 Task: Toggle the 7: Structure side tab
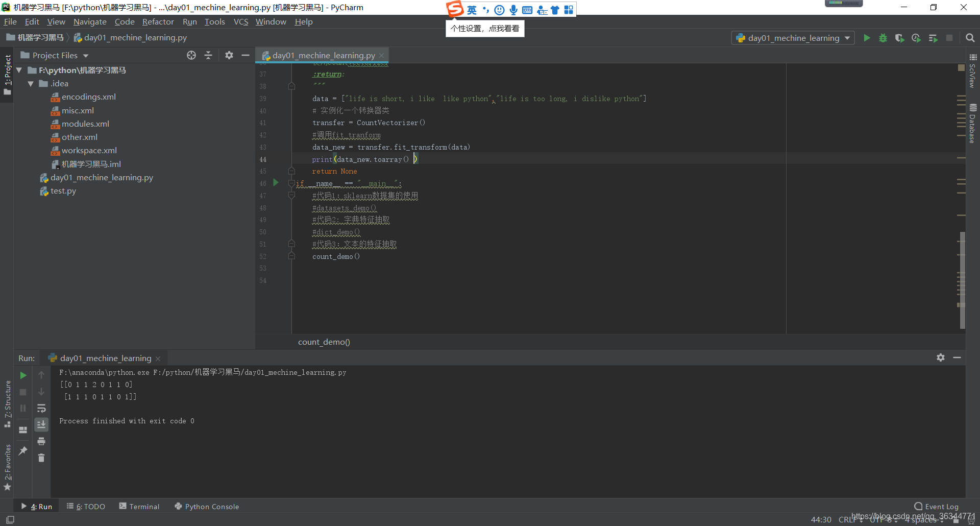(7, 403)
